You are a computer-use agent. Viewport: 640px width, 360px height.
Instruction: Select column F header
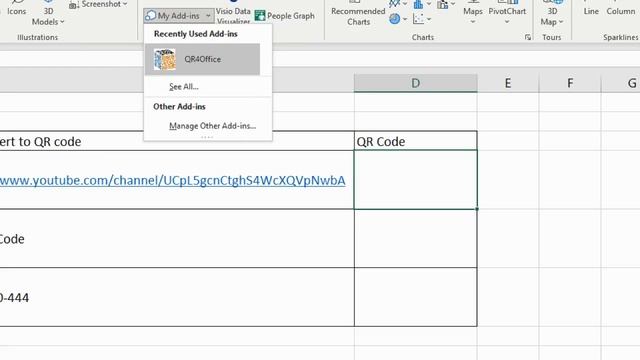coord(570,83)
